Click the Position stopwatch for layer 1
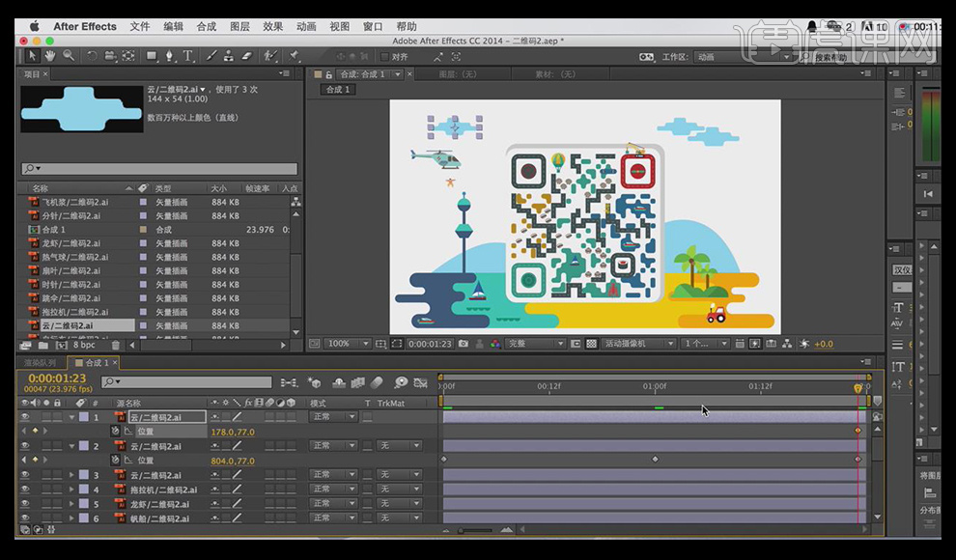The width and height of the screenshot is (956, 560). point(115,432)
